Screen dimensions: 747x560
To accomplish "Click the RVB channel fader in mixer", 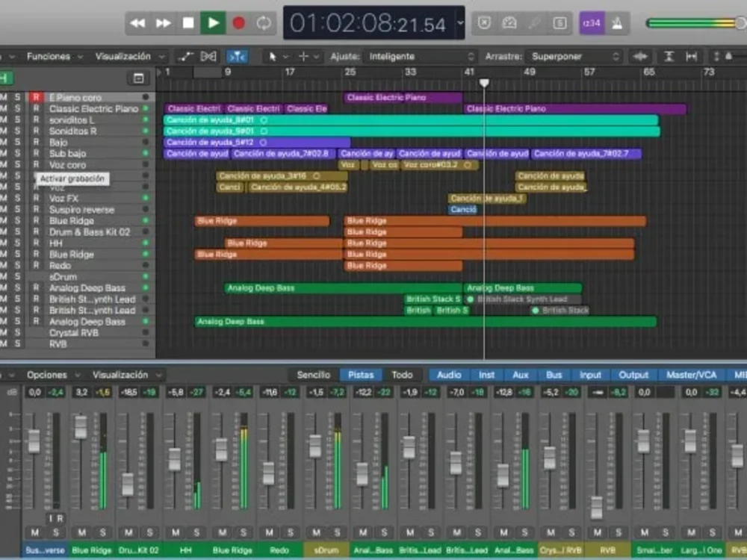I will [596, 508].
